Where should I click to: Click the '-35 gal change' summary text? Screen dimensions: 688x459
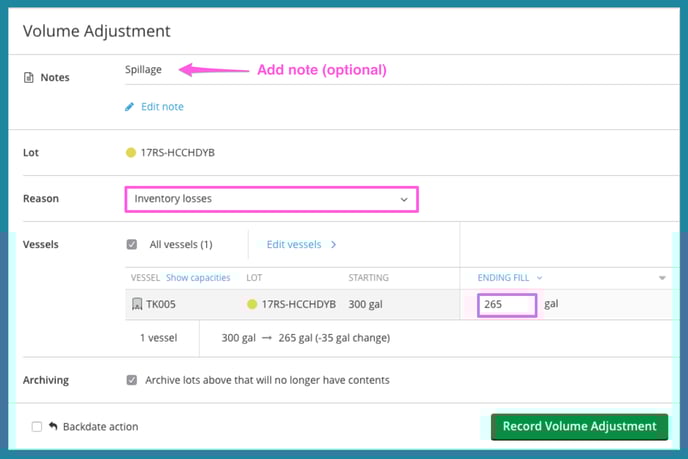point(353,338)
